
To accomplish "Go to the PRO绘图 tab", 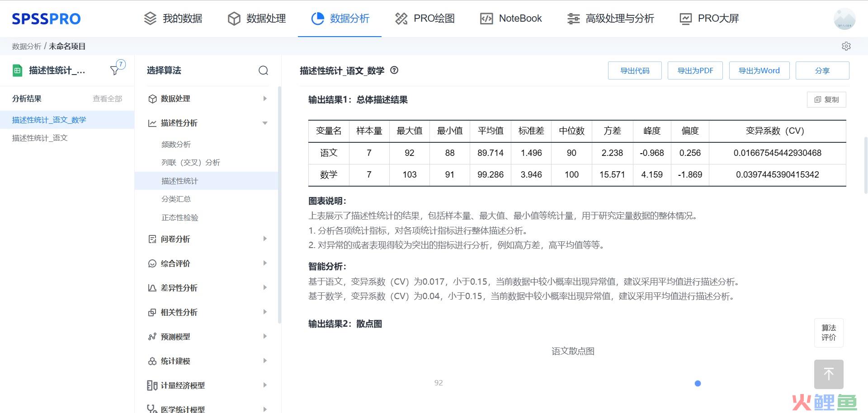I will 425,19.
